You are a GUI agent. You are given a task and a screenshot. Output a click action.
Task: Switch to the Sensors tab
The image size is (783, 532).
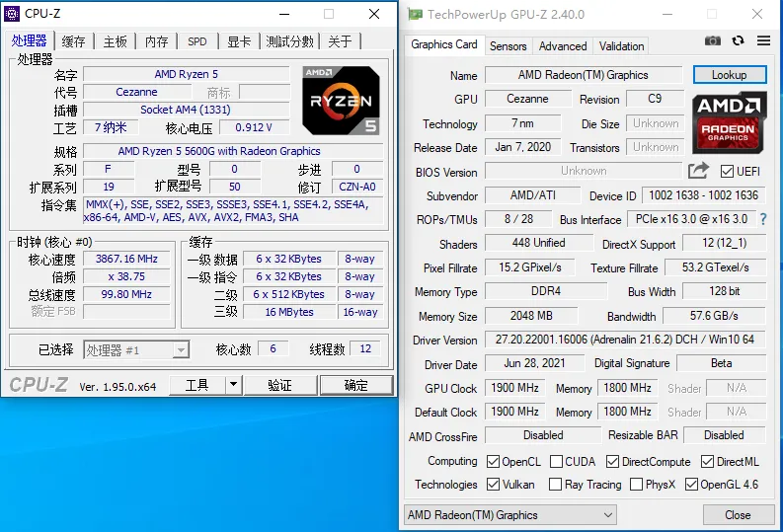(x=508, y=46)
